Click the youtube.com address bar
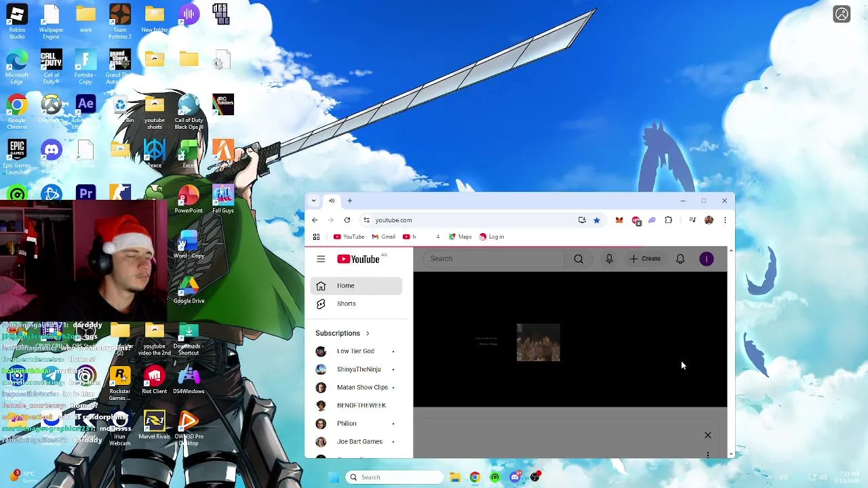Screen dimensions: 868x488 pyautogui.click(x=468, y=220)
